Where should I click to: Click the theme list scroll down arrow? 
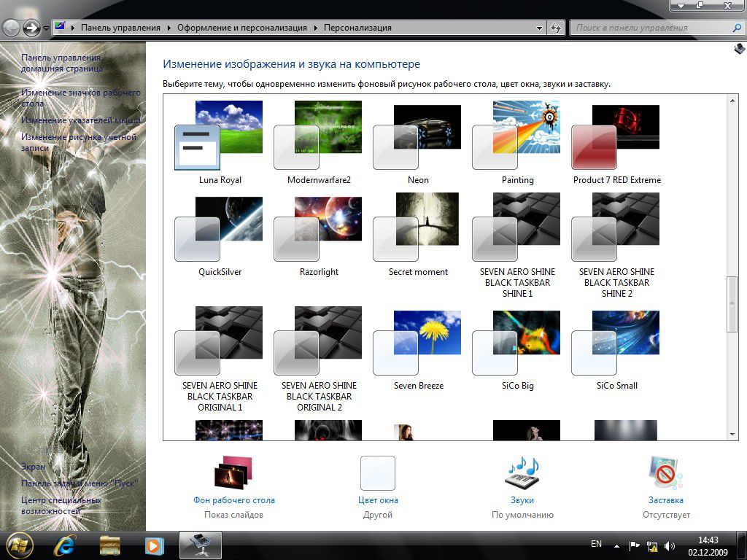point(732,434)
